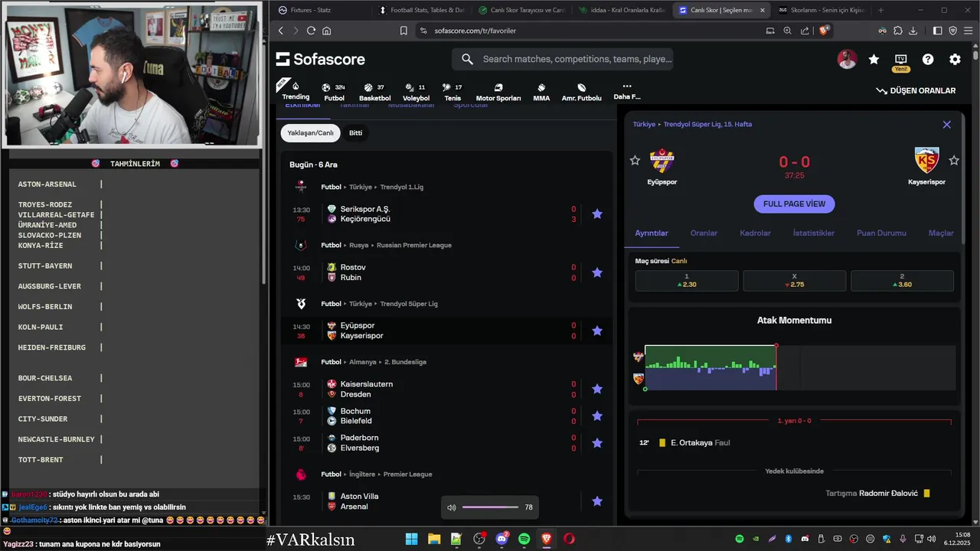Click home win odds 2.30
Image resolution: width=980 pixels, height=551 pixels.
[x=687, y=280]
